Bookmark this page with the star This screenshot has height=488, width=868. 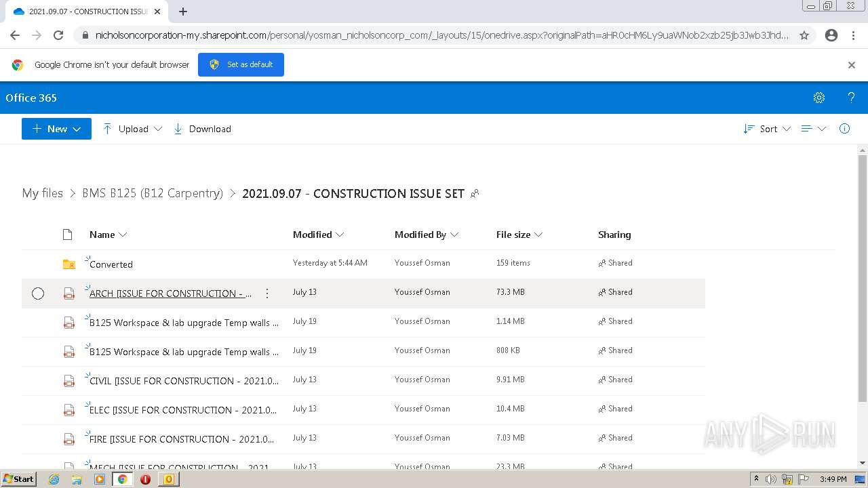[x=804, y=35]
